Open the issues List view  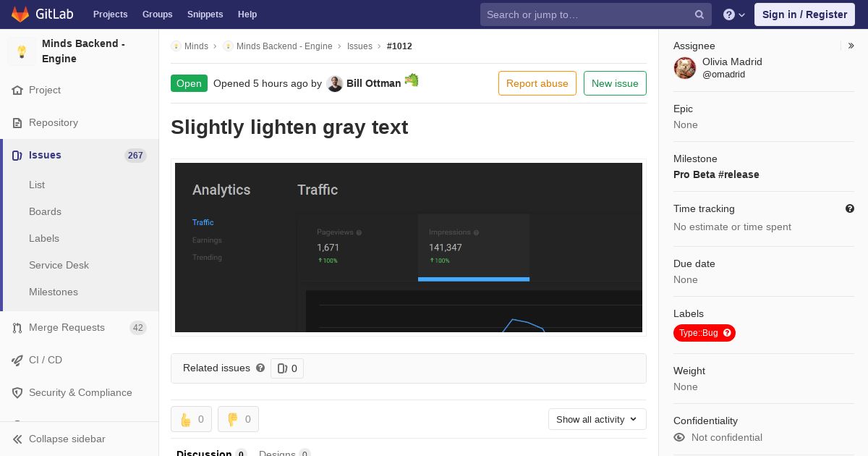[x=37, y=185]
